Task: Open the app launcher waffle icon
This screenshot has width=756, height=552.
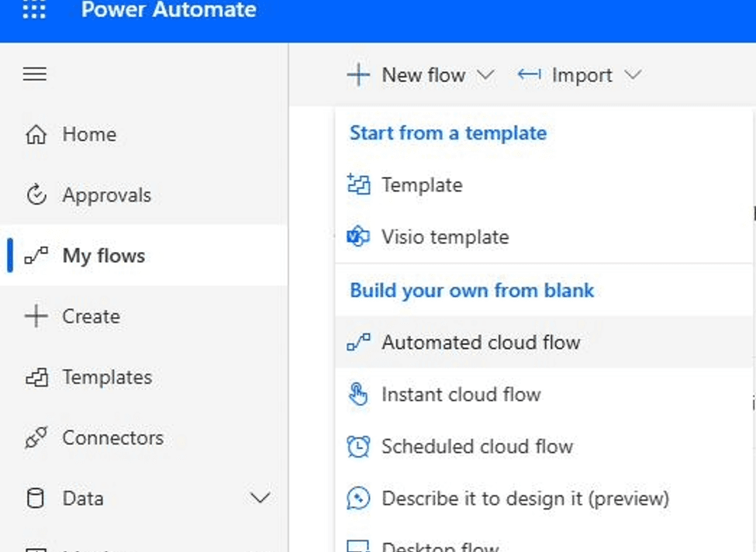Action: (34, 9)
